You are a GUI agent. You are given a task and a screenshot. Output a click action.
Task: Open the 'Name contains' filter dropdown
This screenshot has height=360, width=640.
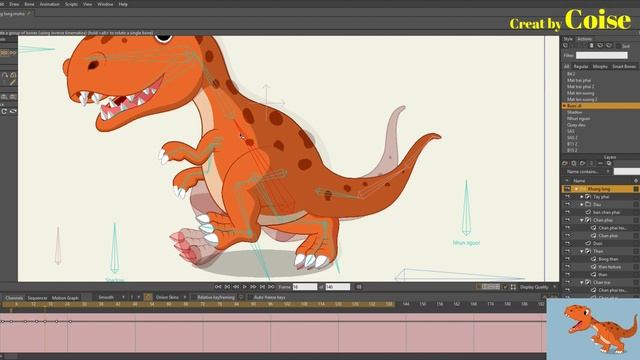coord(589,172)
